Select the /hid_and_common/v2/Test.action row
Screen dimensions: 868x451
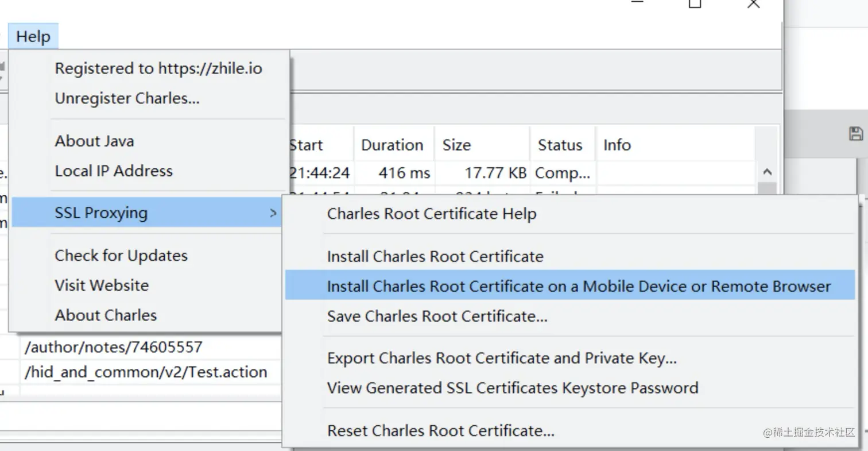150,372
